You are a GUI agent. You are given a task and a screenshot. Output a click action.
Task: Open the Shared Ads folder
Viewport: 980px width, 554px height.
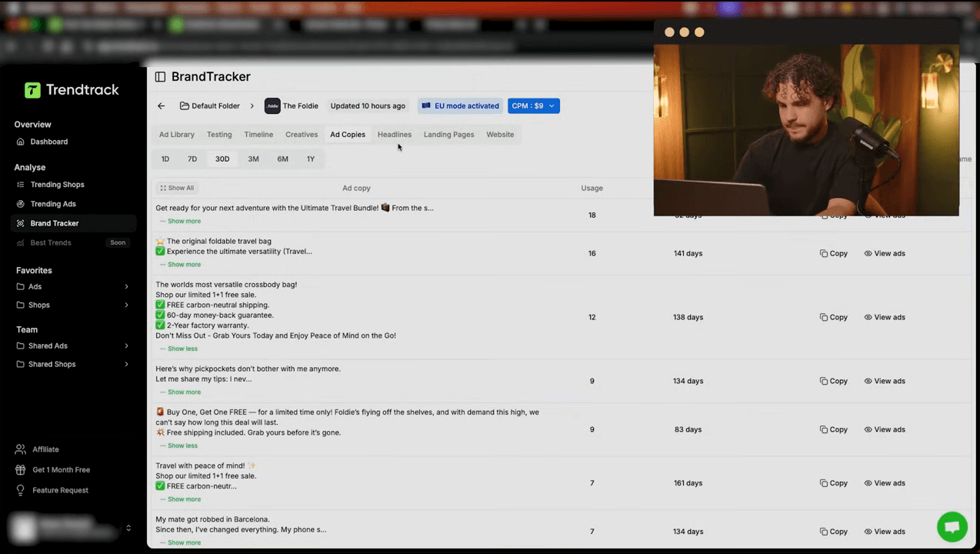[x=74, y=346]
